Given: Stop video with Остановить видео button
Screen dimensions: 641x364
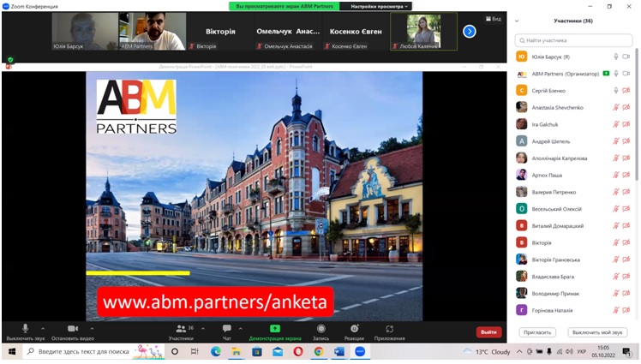Looking at the screenshot, I should 73,332.
